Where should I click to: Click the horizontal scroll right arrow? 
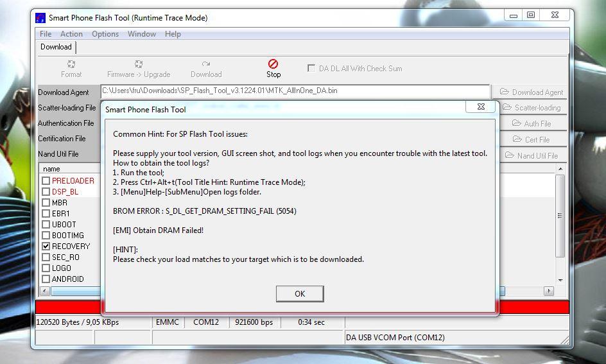(549, 291)
